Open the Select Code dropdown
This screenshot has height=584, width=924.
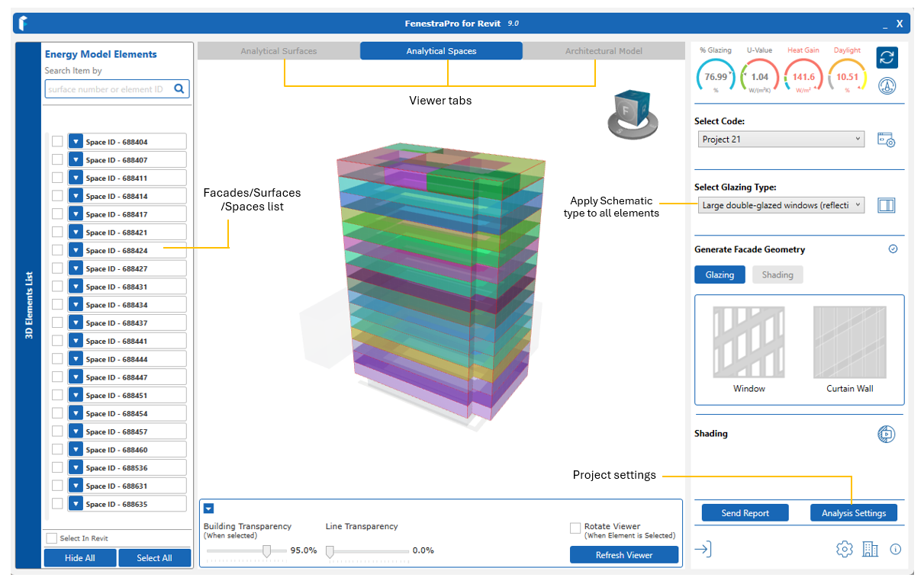pyautogui.click(x=781, y=140)
